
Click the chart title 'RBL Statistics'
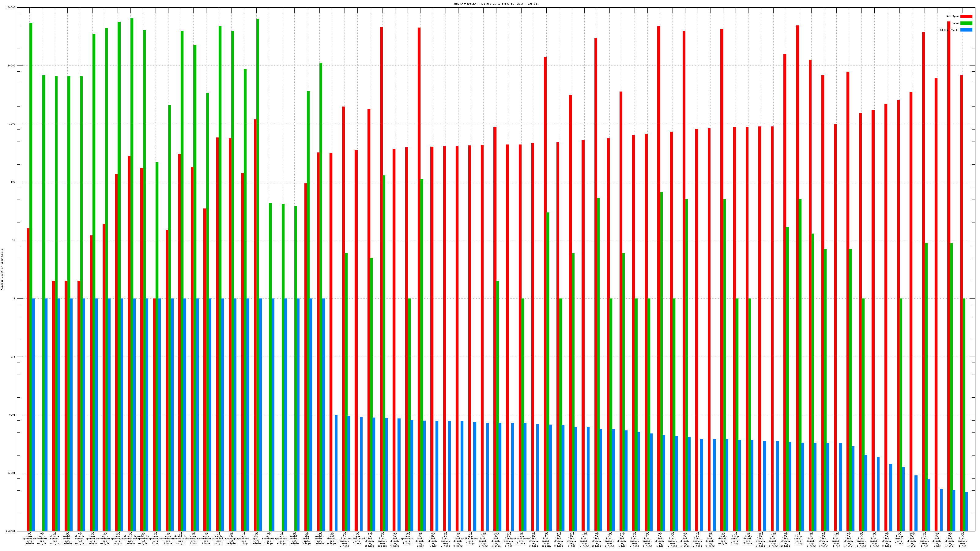coord(495,4)
